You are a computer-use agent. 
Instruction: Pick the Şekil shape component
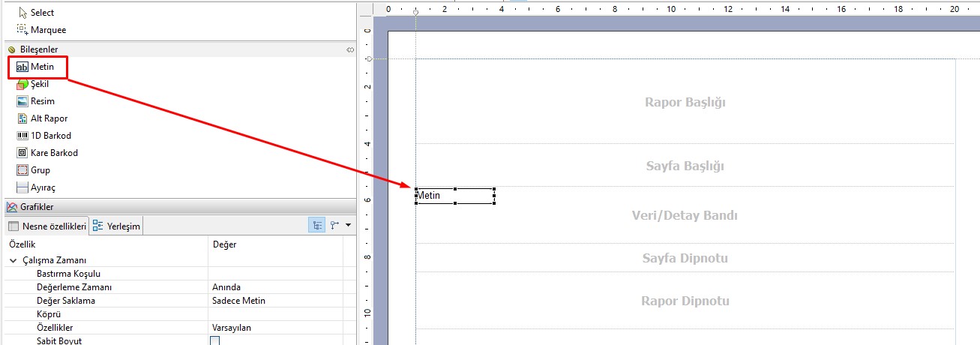coord(32,84)
